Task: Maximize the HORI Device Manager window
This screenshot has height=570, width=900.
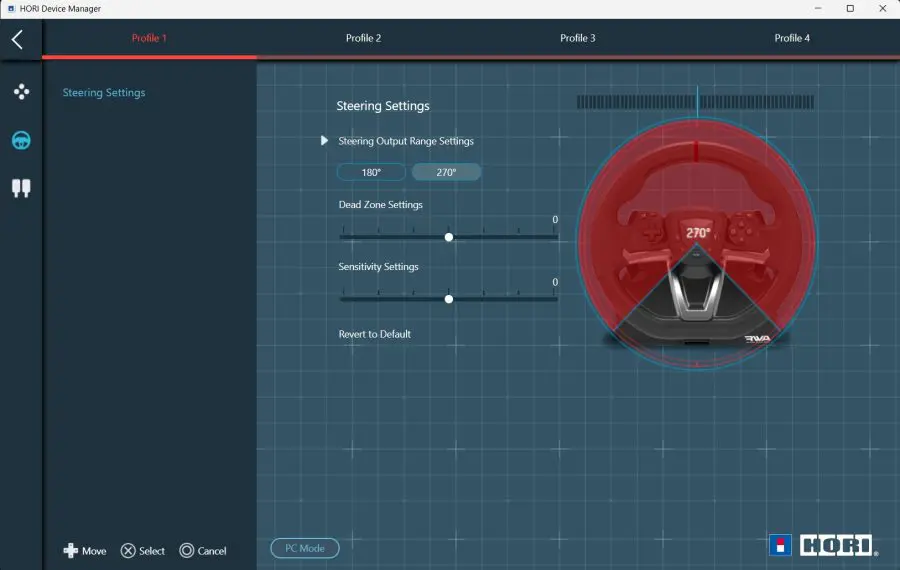Action: click(850, 9)
